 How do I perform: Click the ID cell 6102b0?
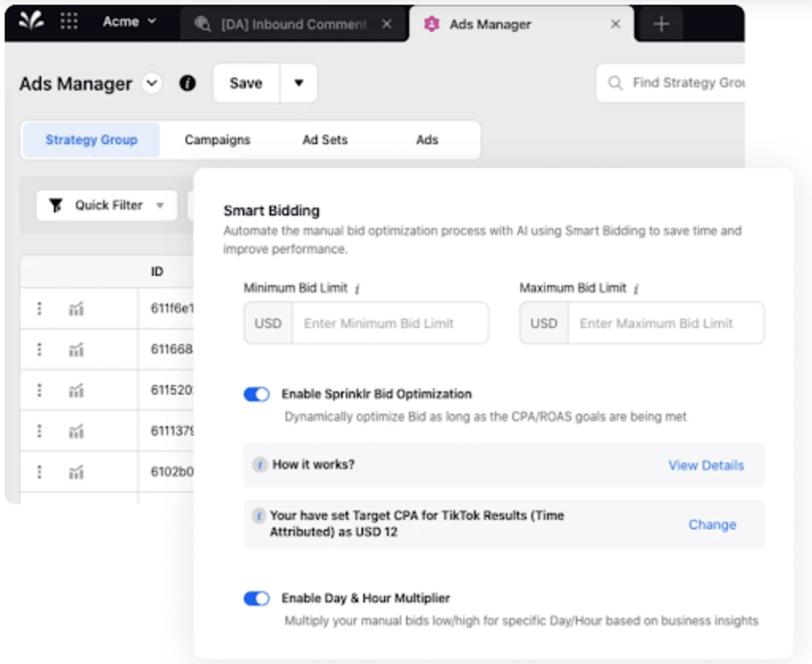173,472
